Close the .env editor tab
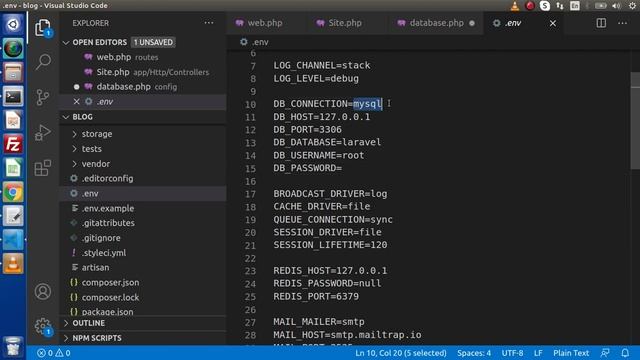The width and height of the screenshot is (640, 360). 553,23
